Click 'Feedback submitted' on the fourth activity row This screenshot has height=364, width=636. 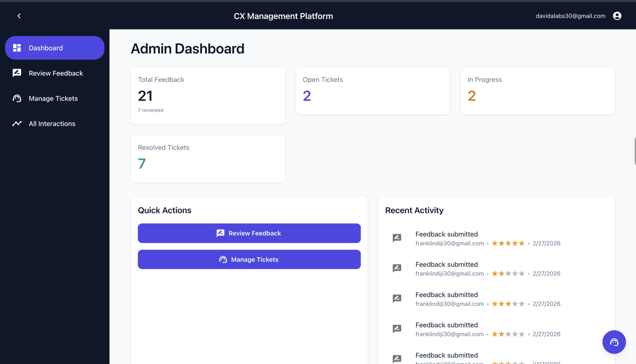[446, 325]
